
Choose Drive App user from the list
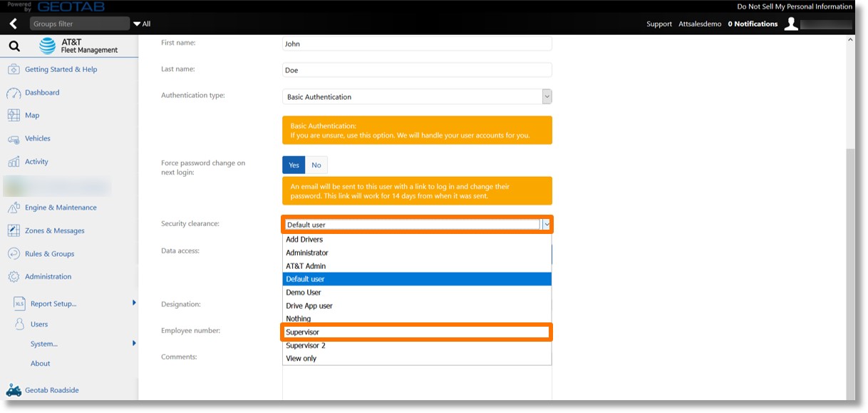point(417,305)
